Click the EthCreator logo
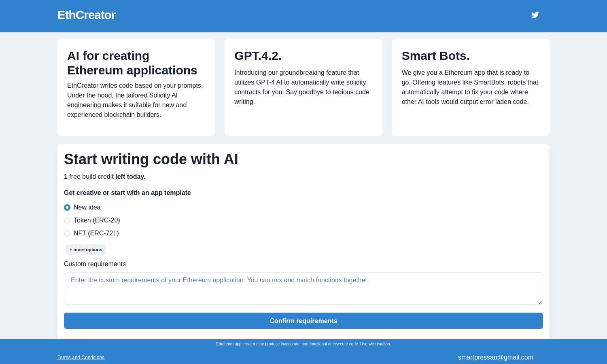Screen dimensions: 607x364 (x=86, y=15)
